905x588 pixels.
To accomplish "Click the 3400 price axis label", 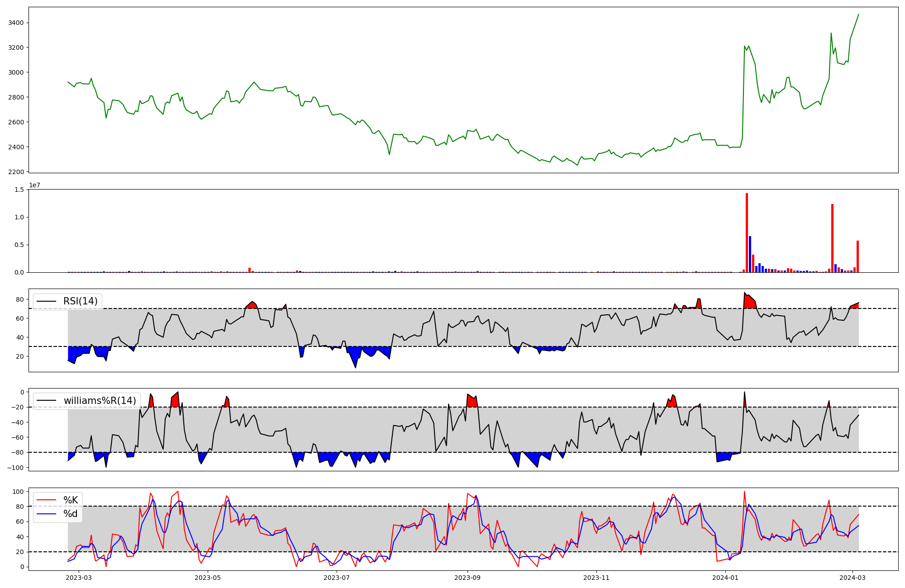I will (16, 23).
